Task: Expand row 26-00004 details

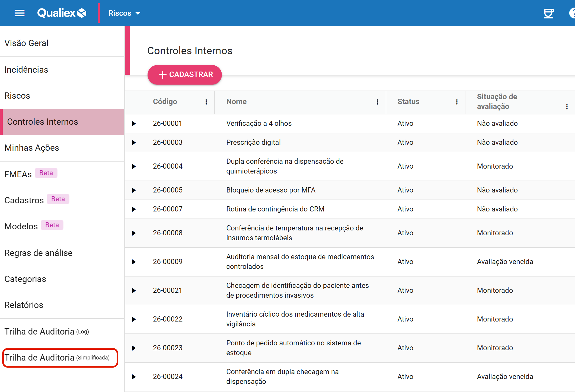Action: [x=134, y=166]
